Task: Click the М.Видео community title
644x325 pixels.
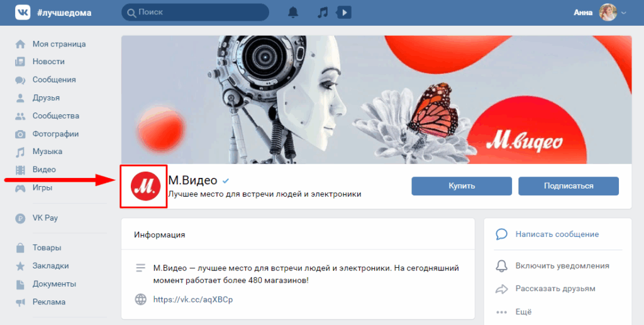Action: coord(192,180)
